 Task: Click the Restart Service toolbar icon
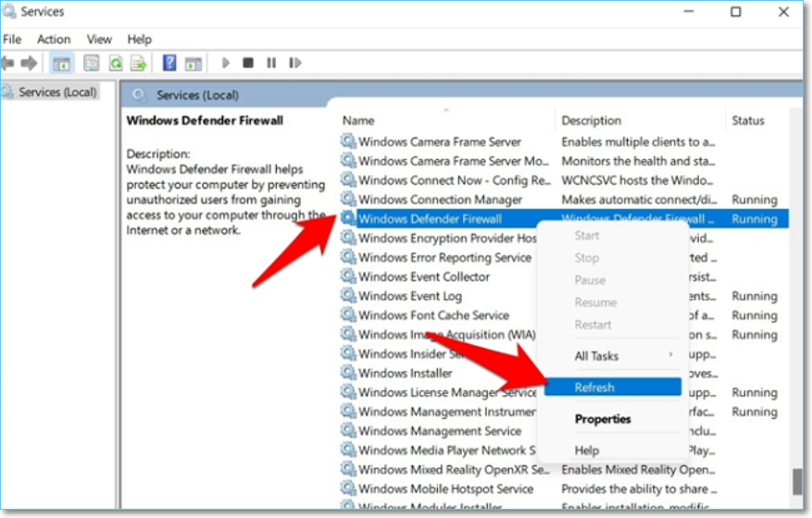pyautogui.click(x=294, y=63)
